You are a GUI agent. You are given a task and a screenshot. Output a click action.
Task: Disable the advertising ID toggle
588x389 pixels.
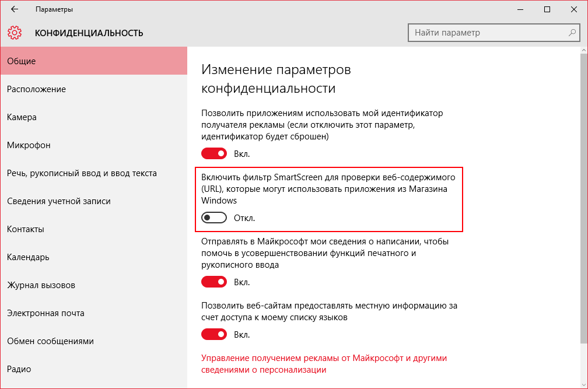click(x=214, y=154)
